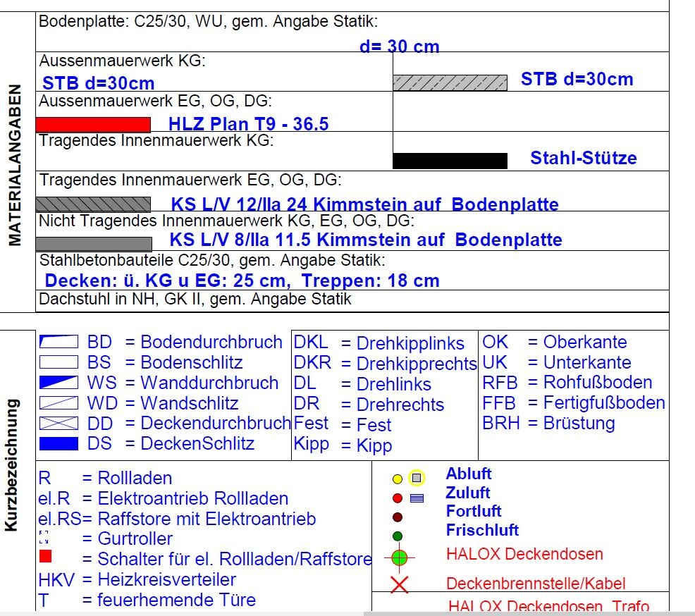This screenshot has height=616, width=695.
Task: Select the Wanddurchbruch WS symbol
Action: click(58, 383)
